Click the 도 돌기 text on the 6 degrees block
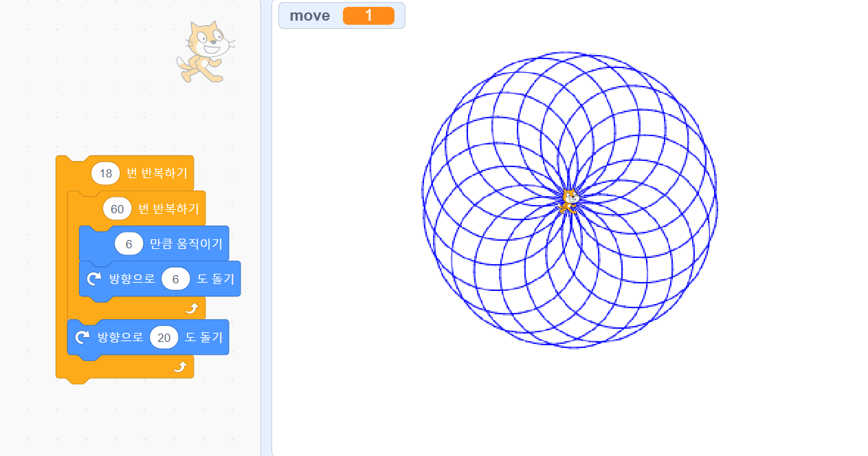Image resolution: width=868 pixels, height=456 pixels. click(216, 279)
